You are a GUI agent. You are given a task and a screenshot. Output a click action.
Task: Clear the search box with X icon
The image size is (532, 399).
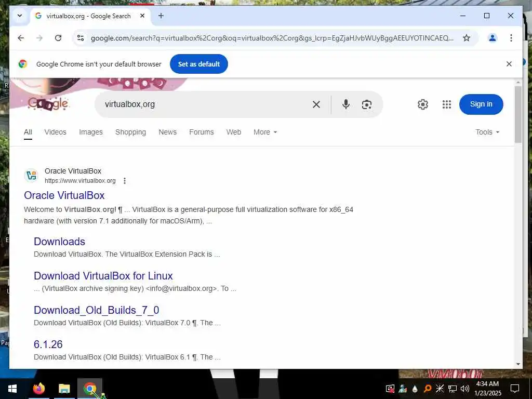pyautogui.click(x=316, y=104)
